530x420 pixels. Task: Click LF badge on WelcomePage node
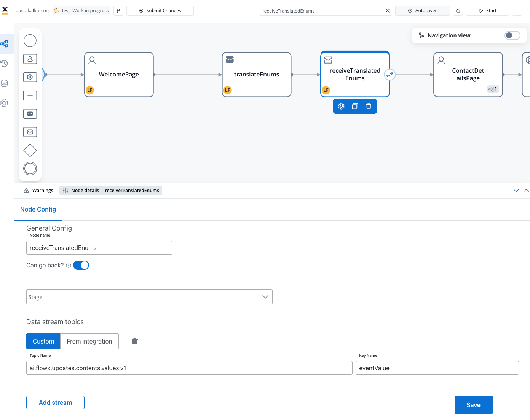point(90,90)
